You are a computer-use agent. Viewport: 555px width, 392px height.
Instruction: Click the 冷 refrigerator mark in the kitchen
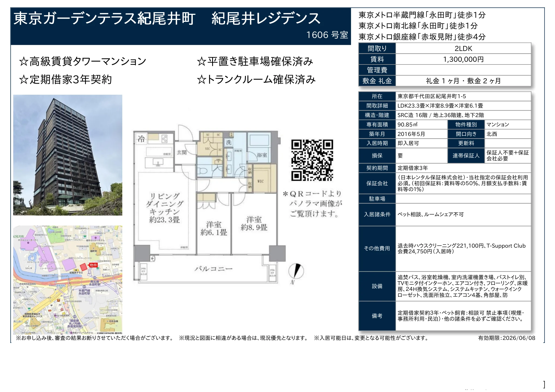(141, 139)
